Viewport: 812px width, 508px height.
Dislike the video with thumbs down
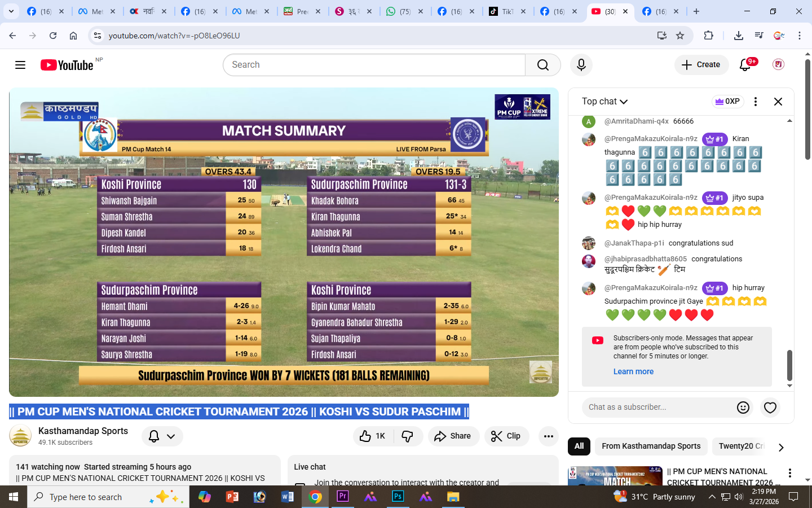tap(408, 436)
